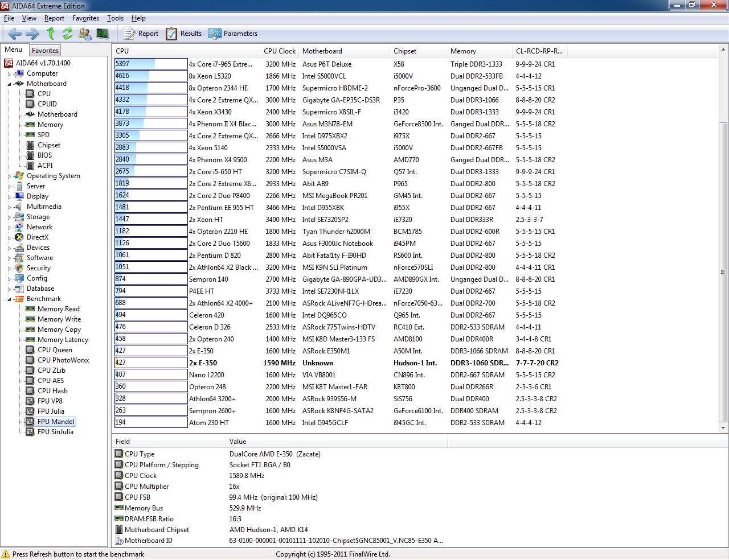Click the vertical scrollbar down arrow
This screenshot has width=729, height=560.
[723, 427]
